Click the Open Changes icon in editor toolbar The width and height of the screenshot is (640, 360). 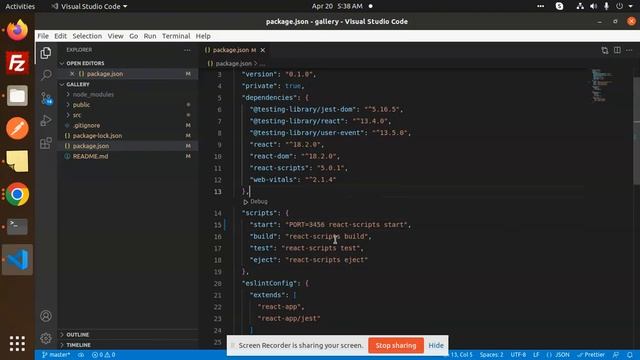pyautogui.click(x=604, y=50)
